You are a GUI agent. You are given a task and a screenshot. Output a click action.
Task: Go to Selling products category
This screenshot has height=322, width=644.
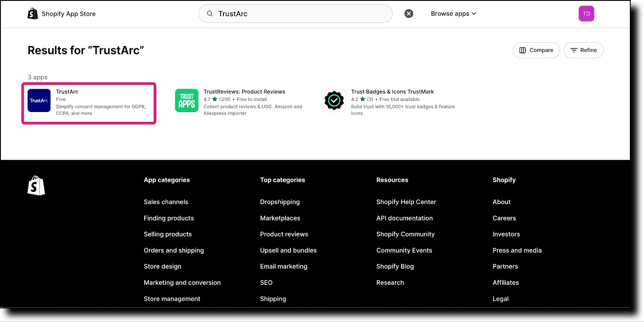[167, 234]
